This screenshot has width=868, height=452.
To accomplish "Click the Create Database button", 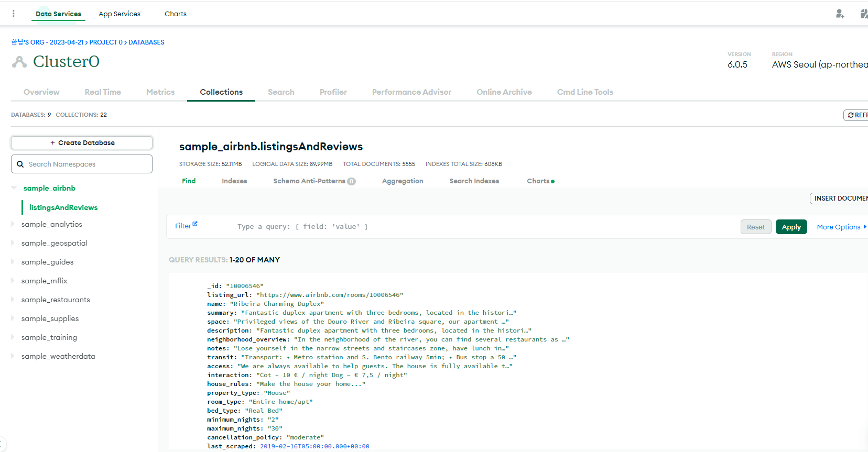I will pos(82,142).
